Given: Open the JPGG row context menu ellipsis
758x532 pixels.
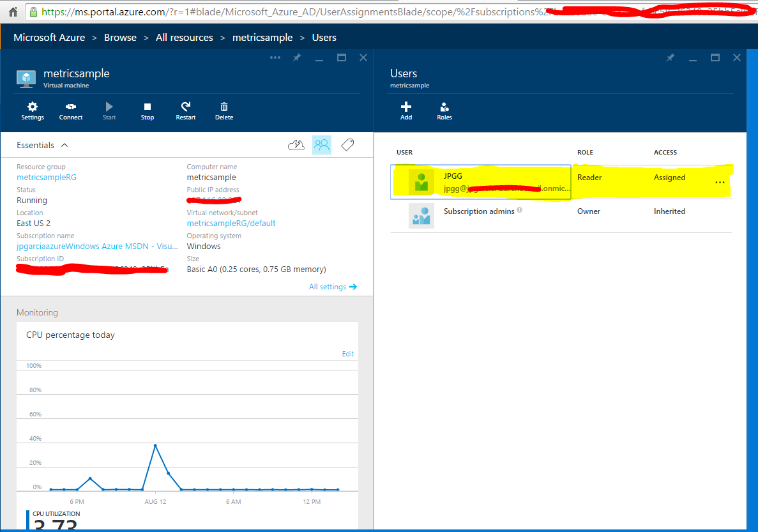Looking at the screenshot, I should click(x=720, y=182).
